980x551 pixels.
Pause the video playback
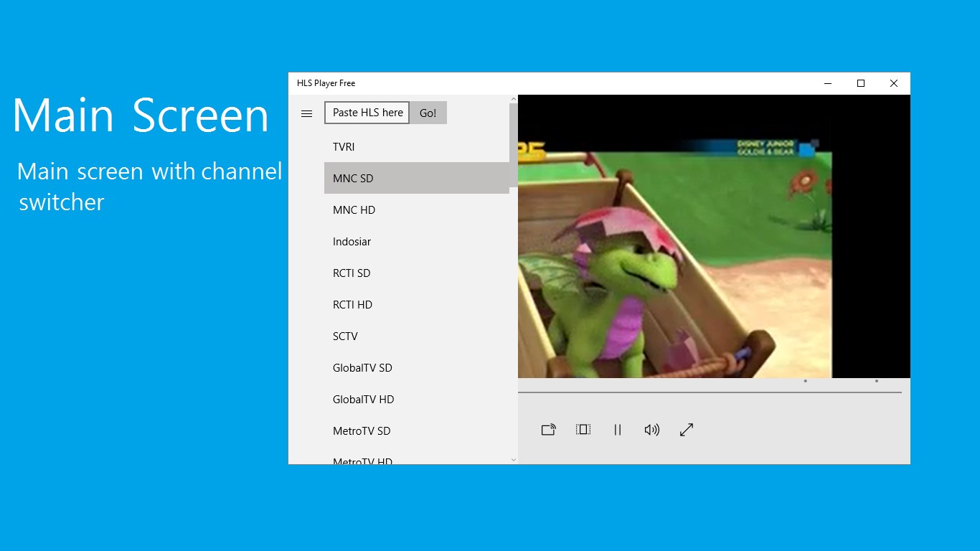pos(618,430)
